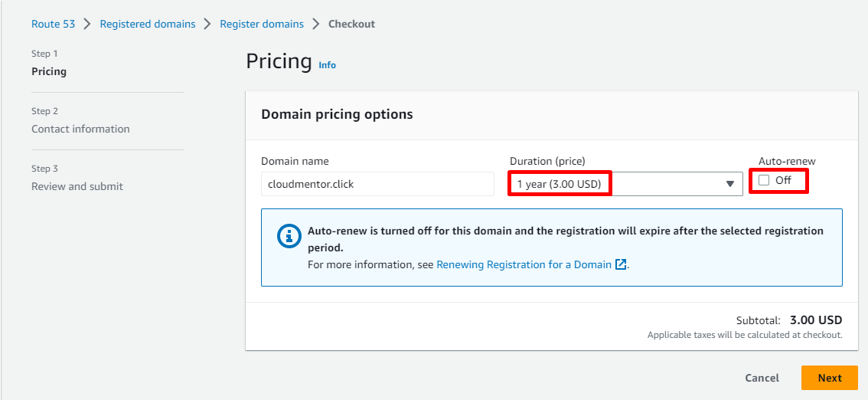Click the breadcrumb chevron after Route 53
The width and height of the screenshot is (868, 400).
coord(87,24)
